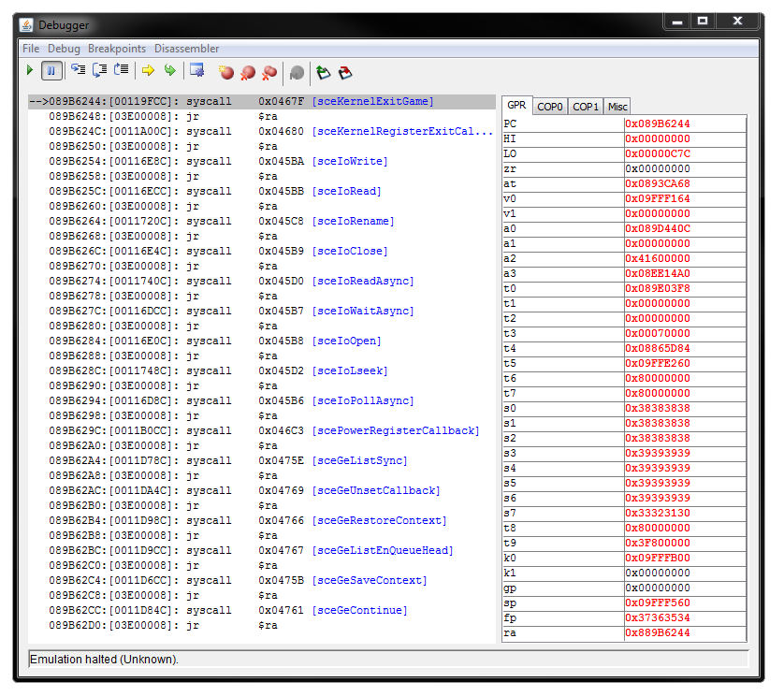This screenshot has width=784, height=697.
Task: Click the sp register value 0x09FFF560
Action: coord(685,603)
